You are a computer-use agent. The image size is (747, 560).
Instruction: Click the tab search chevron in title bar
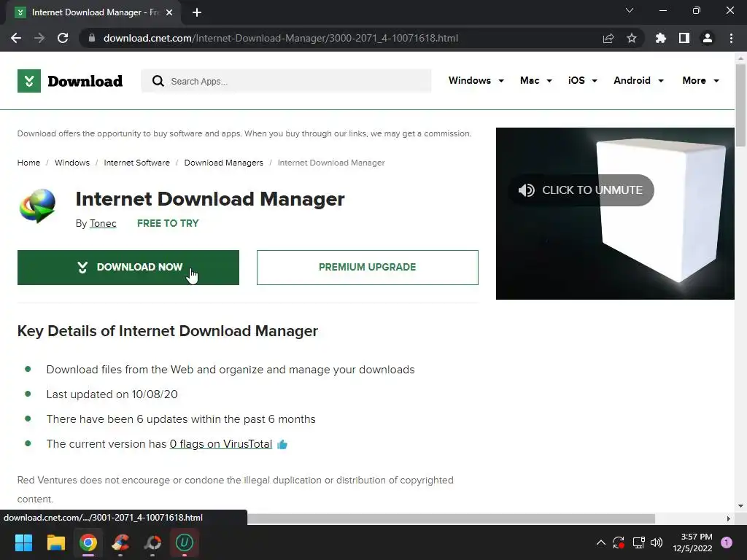[630, 10]
